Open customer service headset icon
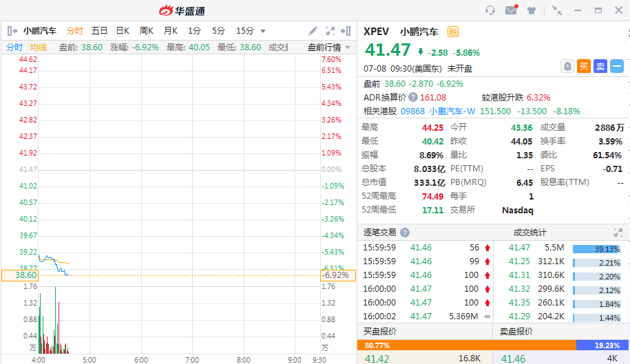 click(490, 10)
